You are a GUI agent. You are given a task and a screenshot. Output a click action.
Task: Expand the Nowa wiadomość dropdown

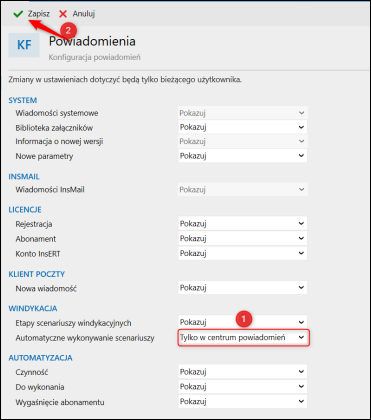(x=243, y=287)
